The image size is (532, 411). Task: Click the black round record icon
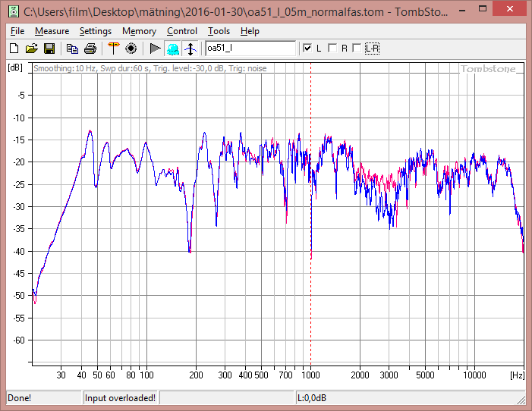[131, 49]
